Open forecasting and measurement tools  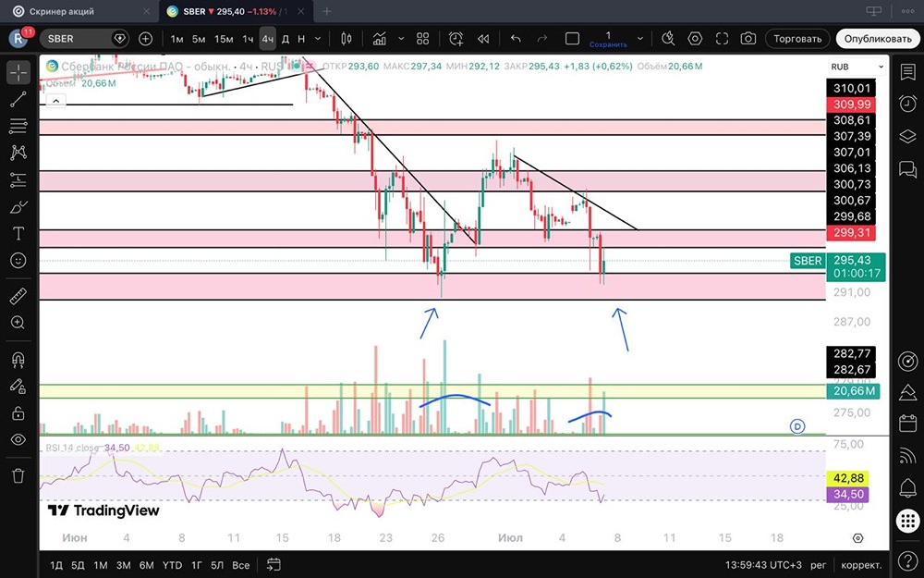(x=18, y=179)
